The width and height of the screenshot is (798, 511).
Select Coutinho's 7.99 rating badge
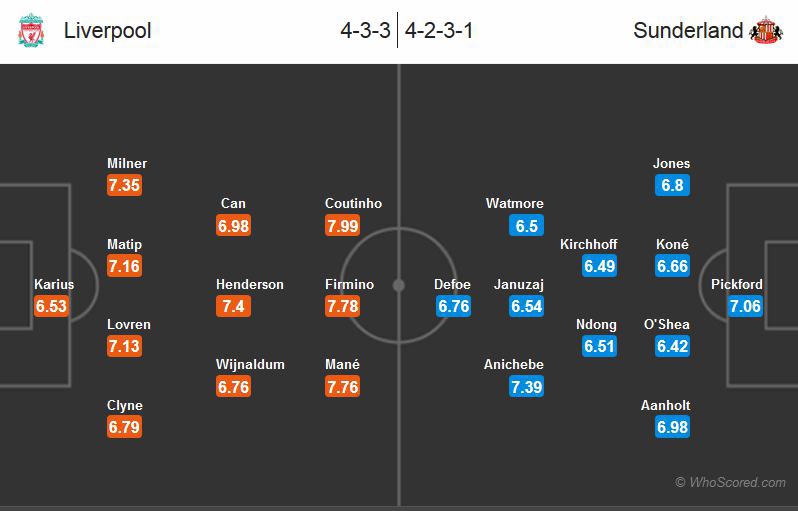(x=343, y=226)
